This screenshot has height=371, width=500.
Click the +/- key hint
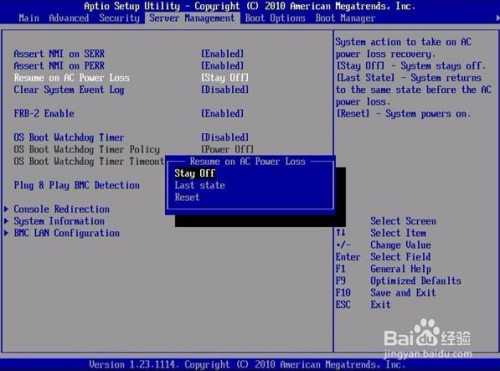tap(343, 245)
